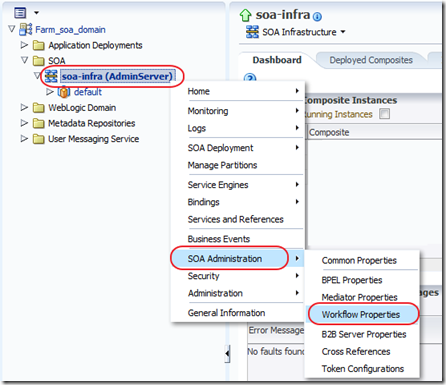Select Token Configurations in the submenu
The width and height of the screenshot is (446, 385).
pos(362,369)
